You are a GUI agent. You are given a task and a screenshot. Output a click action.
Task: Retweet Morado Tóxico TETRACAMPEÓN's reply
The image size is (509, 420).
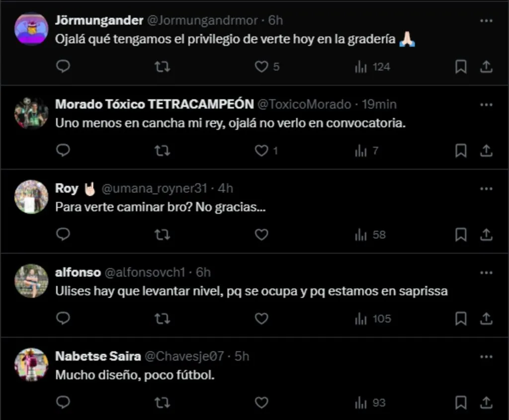(x=162, y=150)
